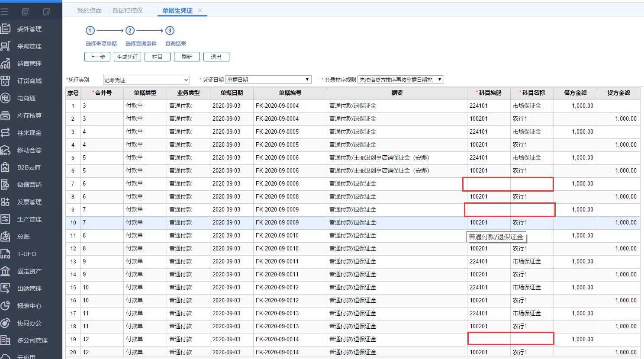This screenshot has width=644, height=359.
Task: Open 生产管理 icon
Action: coord(5,219)
